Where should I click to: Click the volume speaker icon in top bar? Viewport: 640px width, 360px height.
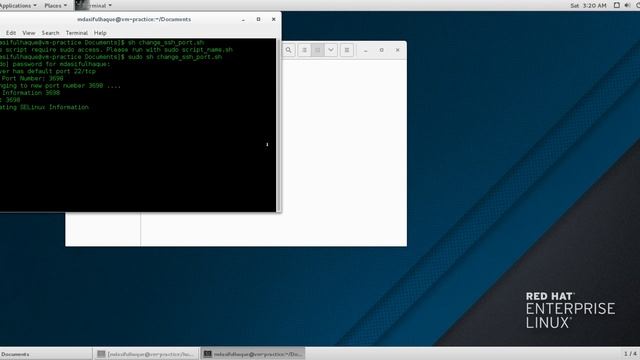pos(627,5)
